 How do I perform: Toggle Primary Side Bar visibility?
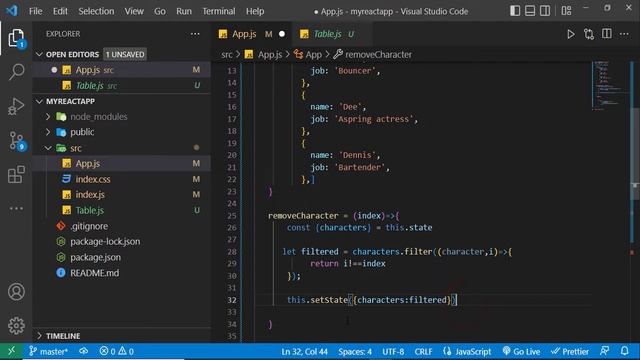pos(515,11)
